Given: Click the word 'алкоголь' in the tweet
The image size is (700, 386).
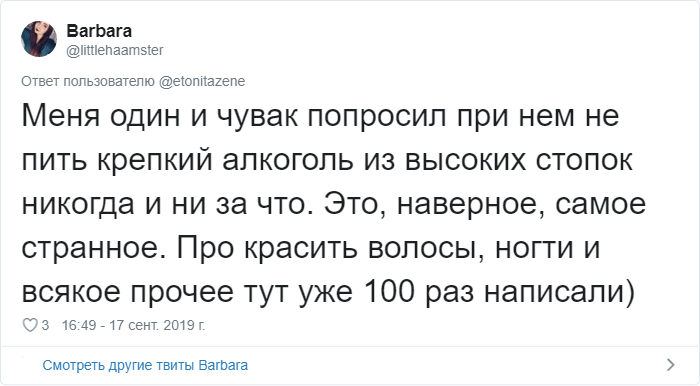Looking at the screenshot, I should tap(288, 160).
